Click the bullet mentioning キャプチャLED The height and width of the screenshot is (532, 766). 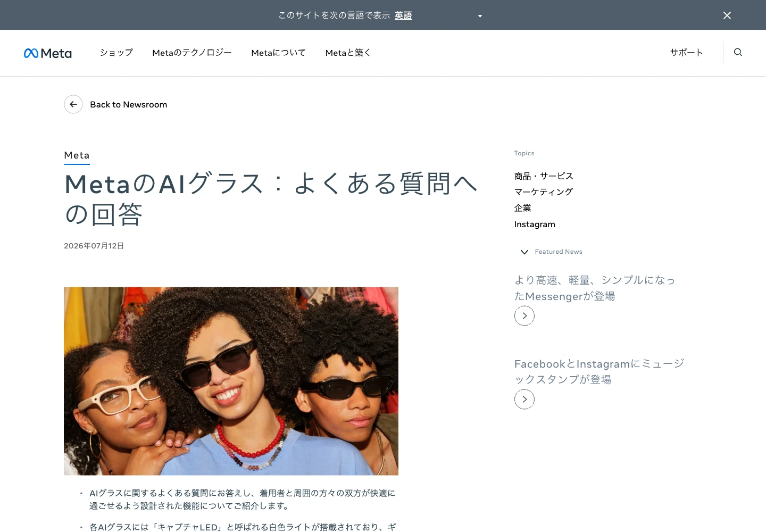pyautogui.click(x=243, y=527)
